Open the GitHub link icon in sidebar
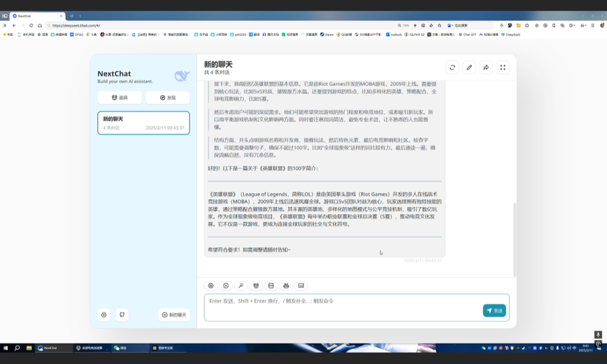This screenshot has height=364, width=607. (x=122, y=315)
